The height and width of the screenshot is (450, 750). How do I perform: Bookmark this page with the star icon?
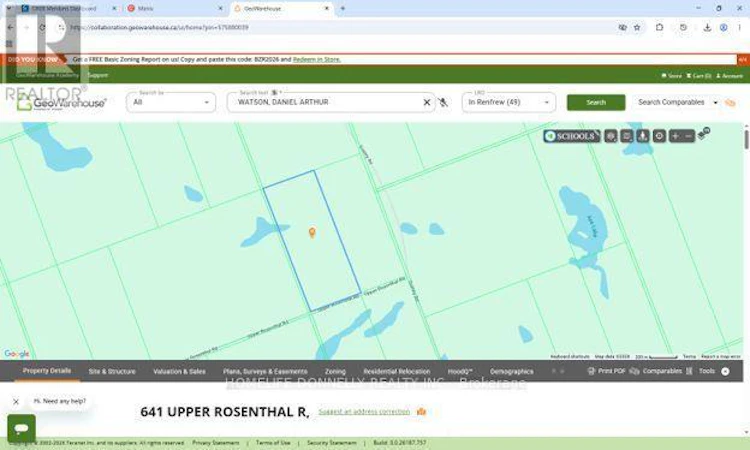pos(637,28)
